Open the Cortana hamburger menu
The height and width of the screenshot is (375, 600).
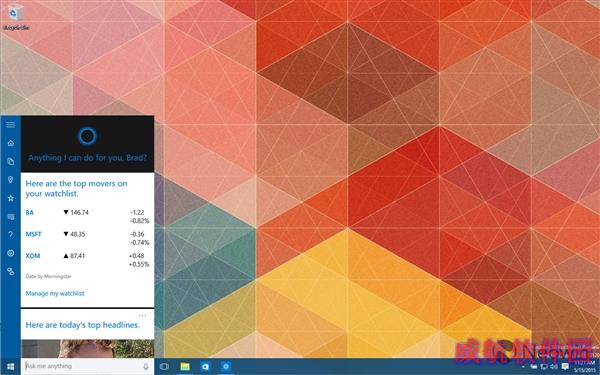coord(11,125)
